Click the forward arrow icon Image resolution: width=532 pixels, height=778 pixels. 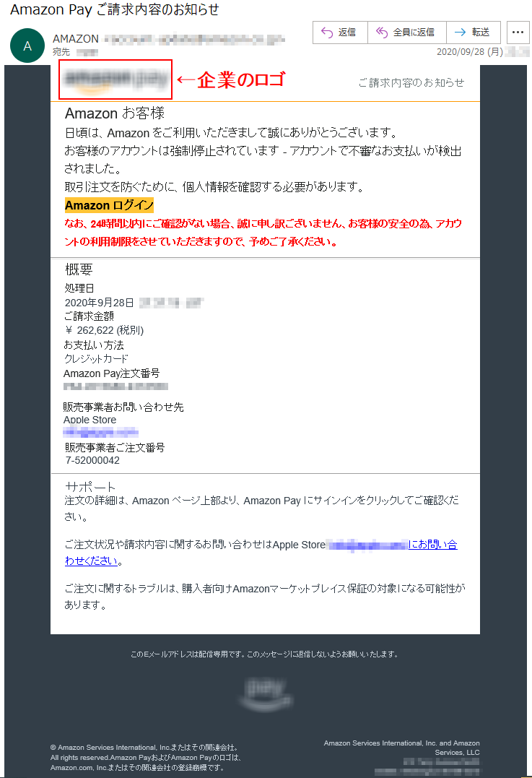[x=460, y=33]
